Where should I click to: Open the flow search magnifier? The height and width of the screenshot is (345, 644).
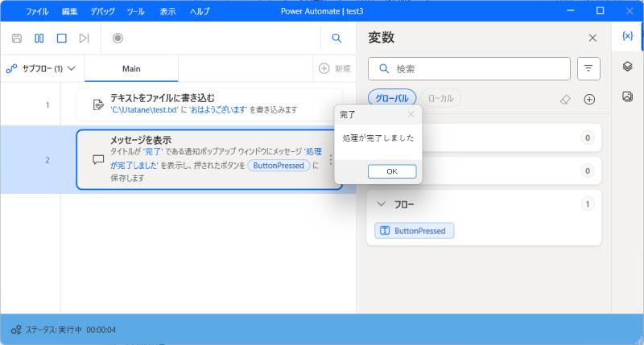[x=336, y=38]
